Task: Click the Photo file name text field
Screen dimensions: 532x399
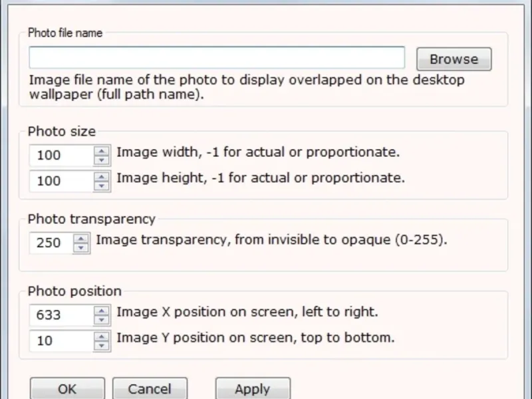Action: point(217,57)
